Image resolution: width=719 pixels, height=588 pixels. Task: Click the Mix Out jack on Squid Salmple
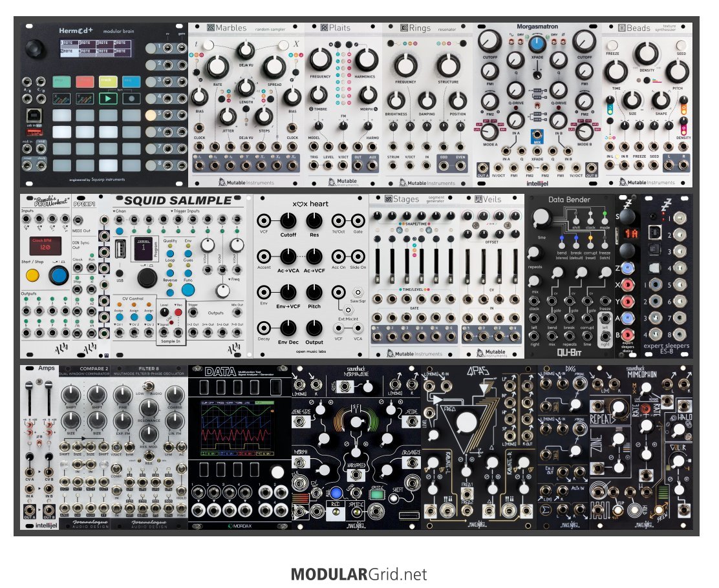[x=237, y=312]
